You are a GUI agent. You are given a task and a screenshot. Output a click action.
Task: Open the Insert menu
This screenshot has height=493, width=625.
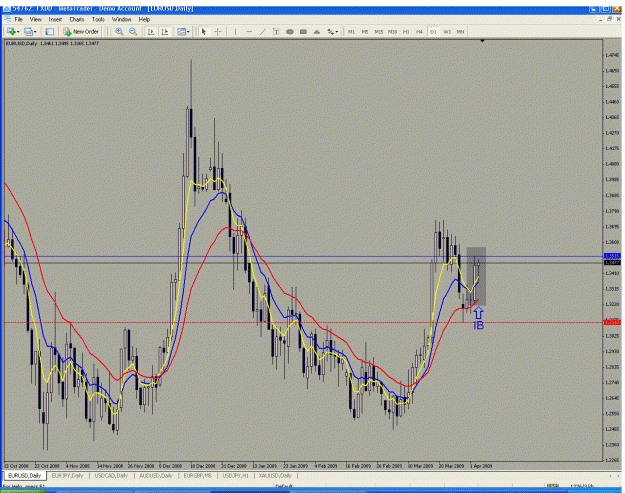click(55, 19)
